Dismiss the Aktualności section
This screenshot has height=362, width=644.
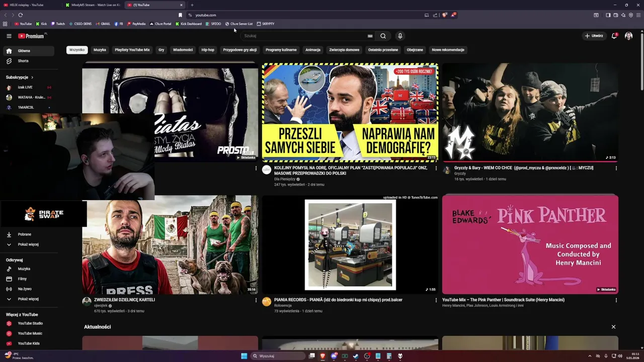[613, 327]
